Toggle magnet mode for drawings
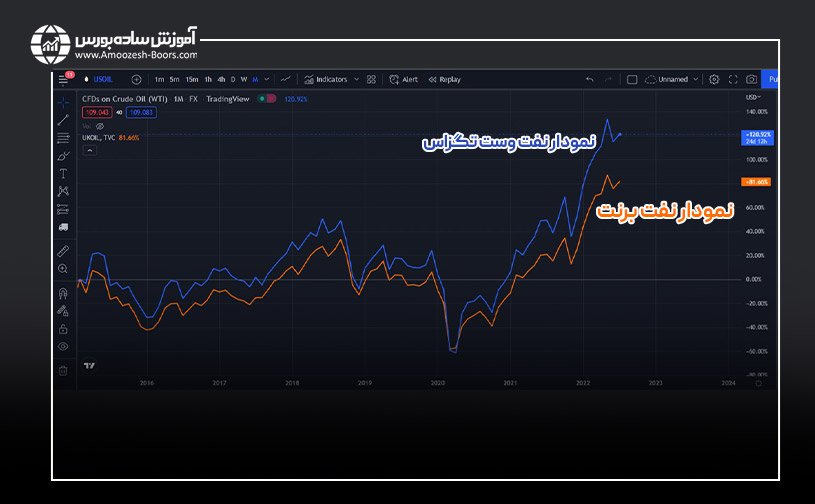This screenshot has width=815, height=504. tap(63, 293)
